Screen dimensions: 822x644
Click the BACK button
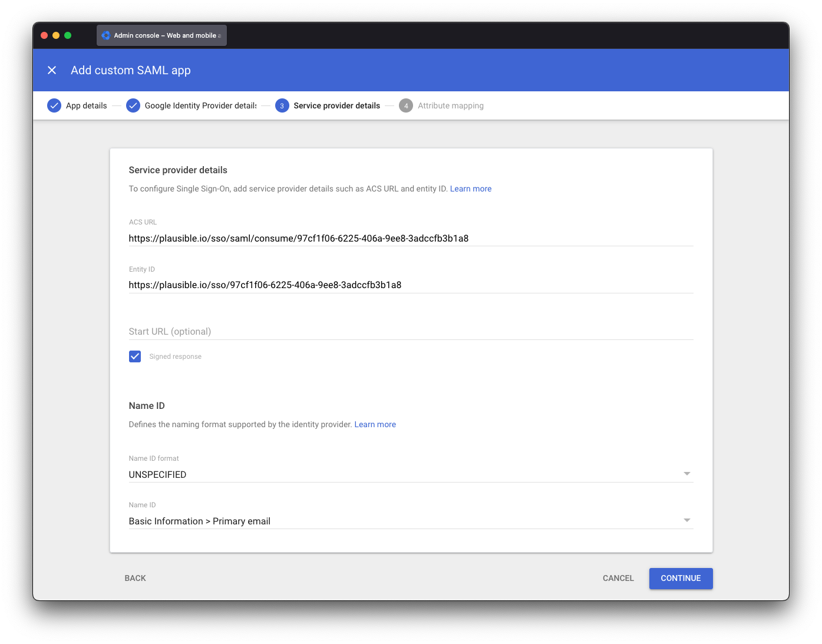point(135,578)
